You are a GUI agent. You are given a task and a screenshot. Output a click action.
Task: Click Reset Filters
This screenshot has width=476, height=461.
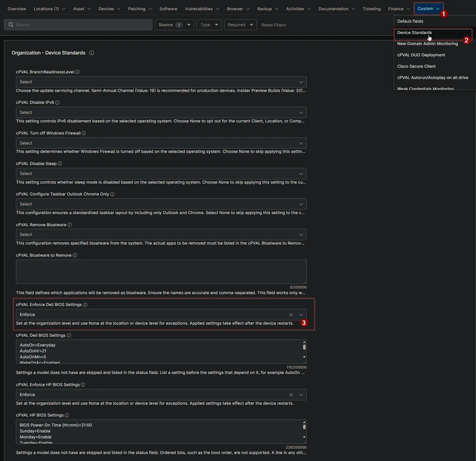[273, 25]
